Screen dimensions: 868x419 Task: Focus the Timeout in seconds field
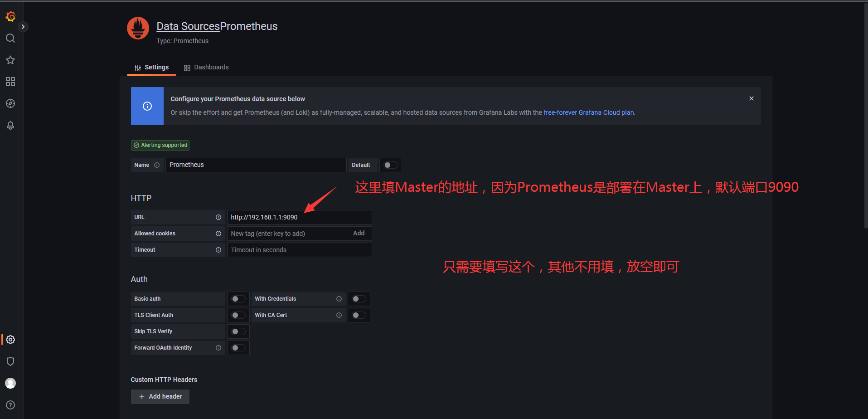pos(299,250)
